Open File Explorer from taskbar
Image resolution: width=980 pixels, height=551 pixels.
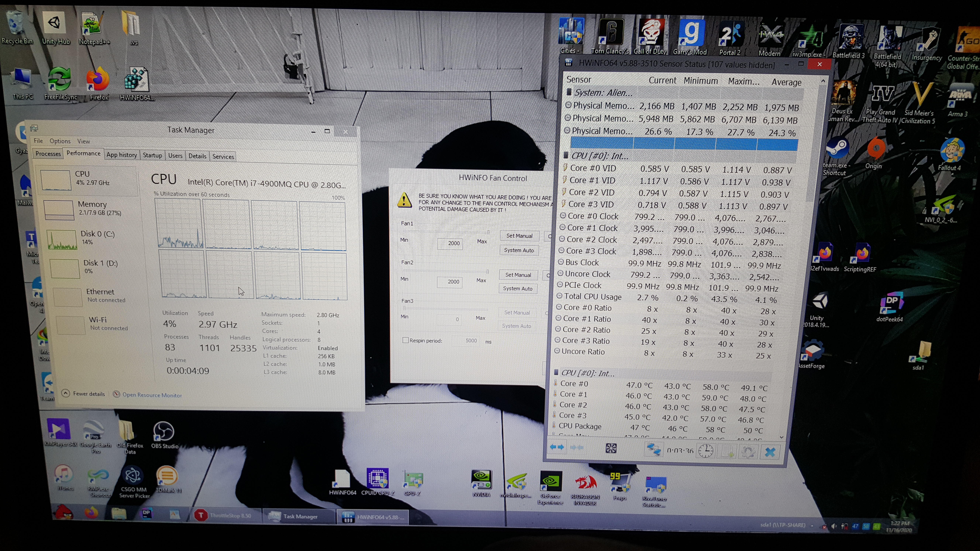[119, 514]
